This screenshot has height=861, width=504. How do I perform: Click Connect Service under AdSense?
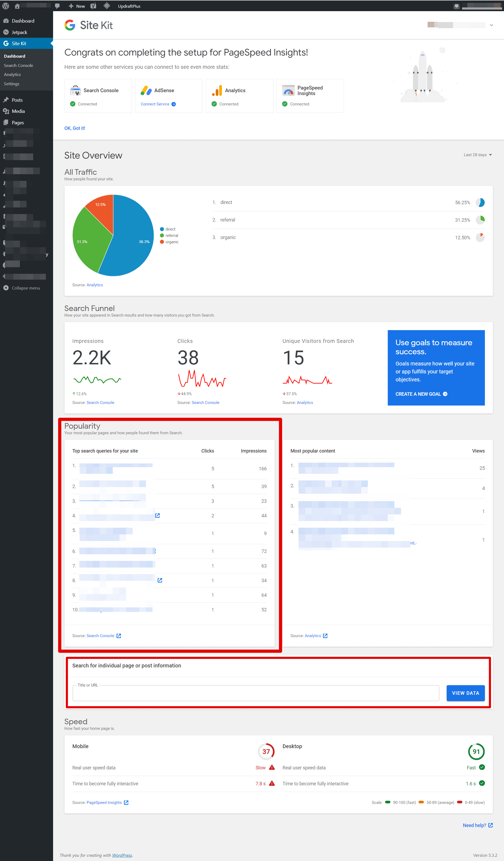pos(158,104)
